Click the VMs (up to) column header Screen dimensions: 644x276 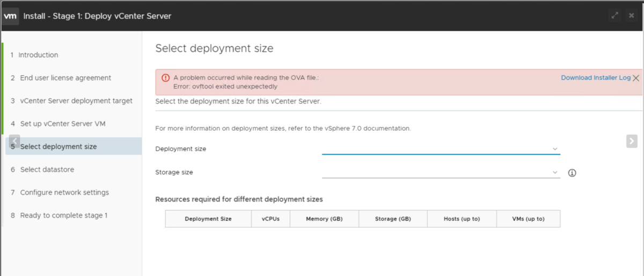pyautogui.click(x=528, y=219)
